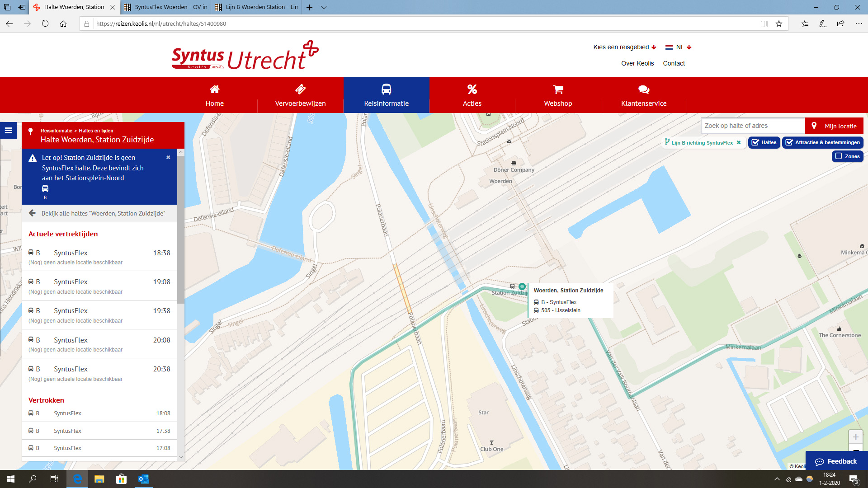
Task: Click the Reisinformatie bus icon
Action: [386, 89]
